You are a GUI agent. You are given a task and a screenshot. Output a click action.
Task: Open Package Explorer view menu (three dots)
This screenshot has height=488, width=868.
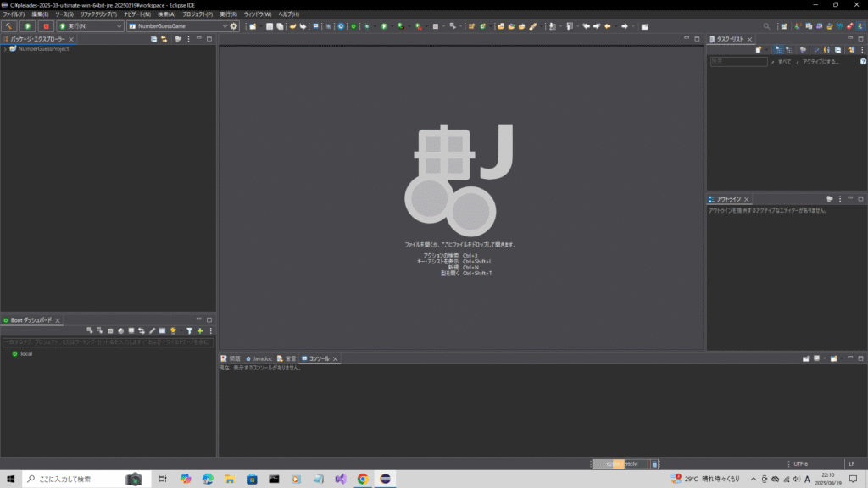point(189,39)
